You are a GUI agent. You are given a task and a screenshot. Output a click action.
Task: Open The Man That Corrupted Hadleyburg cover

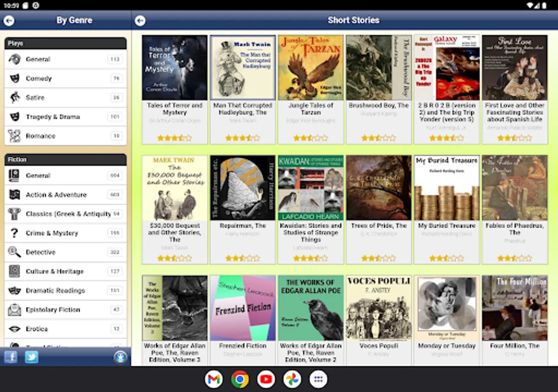[243, 68]
